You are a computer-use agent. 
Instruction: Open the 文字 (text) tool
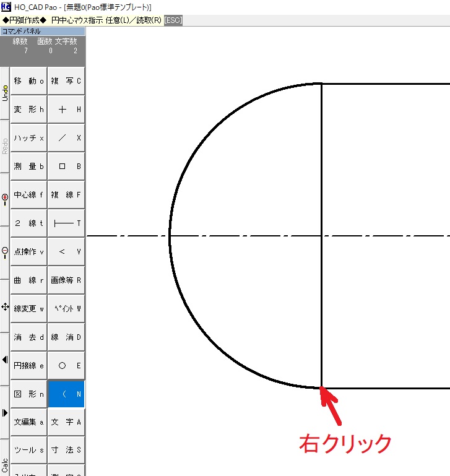click(66, 422)
